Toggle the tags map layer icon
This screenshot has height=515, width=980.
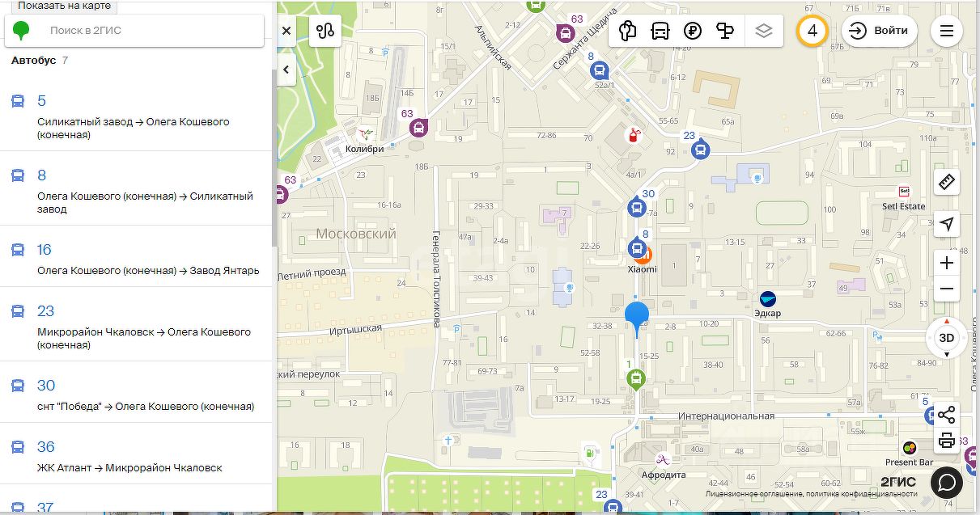click(x=627, y=31)
